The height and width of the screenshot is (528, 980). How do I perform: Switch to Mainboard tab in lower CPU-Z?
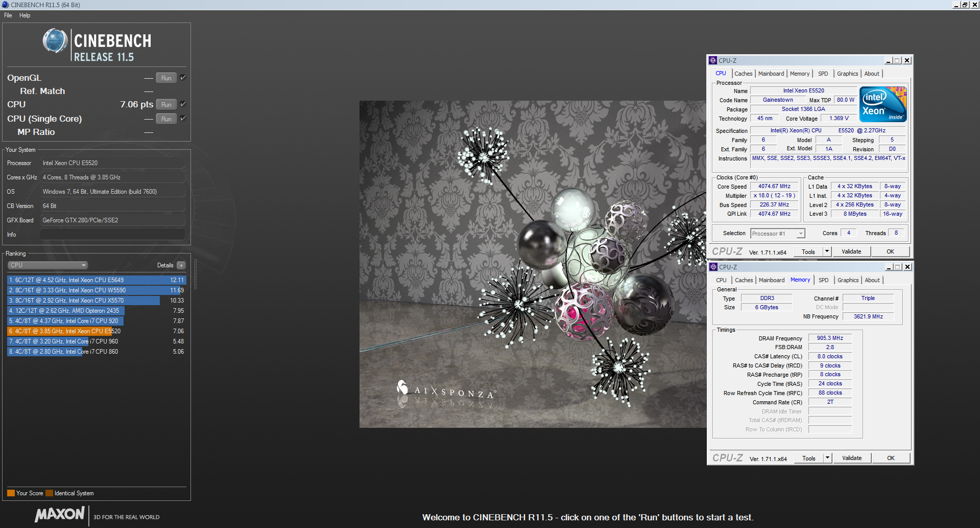point(772,280)
